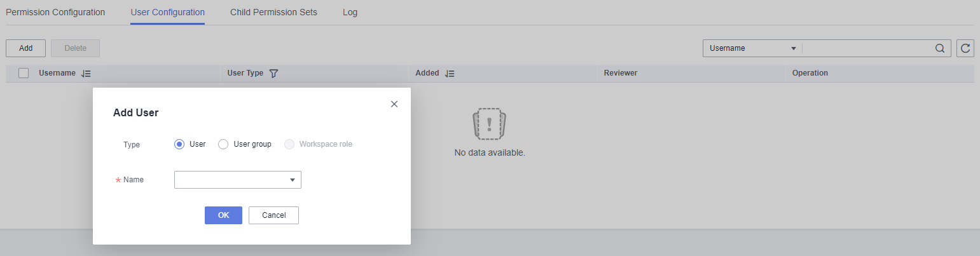Select the User group radio option
The width and height of the screenshot is (980, 256).
223,144
